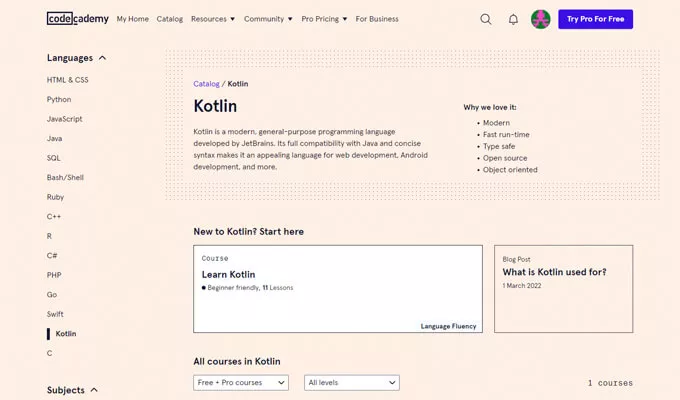This screenshot has height=400, width=680.
Task: Open the Learn Kotlin course card
Action: [338, 289]
